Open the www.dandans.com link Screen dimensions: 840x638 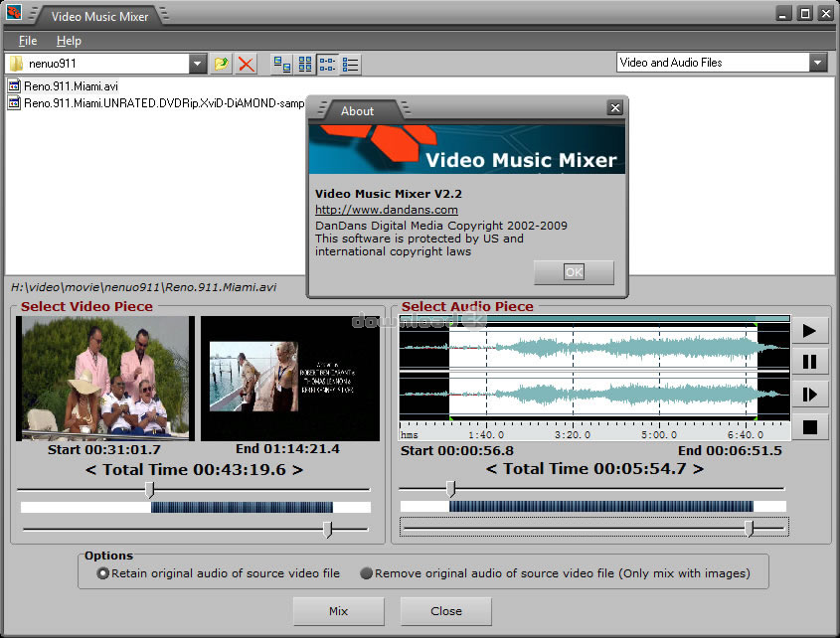point(387,210)
